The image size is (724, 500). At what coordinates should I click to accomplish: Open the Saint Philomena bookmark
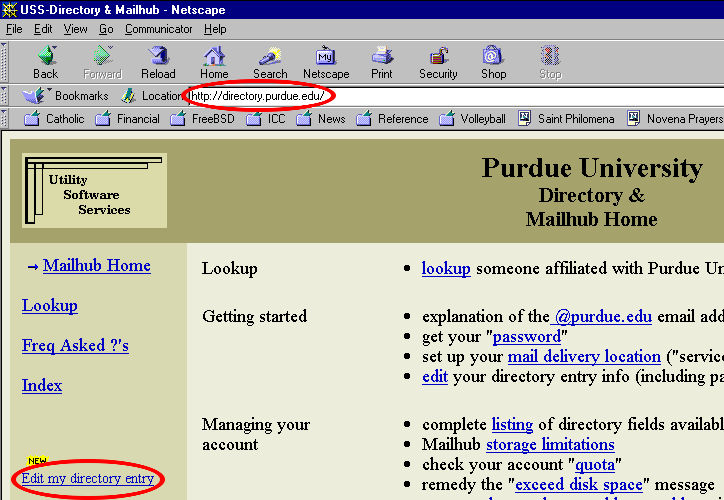566,119
